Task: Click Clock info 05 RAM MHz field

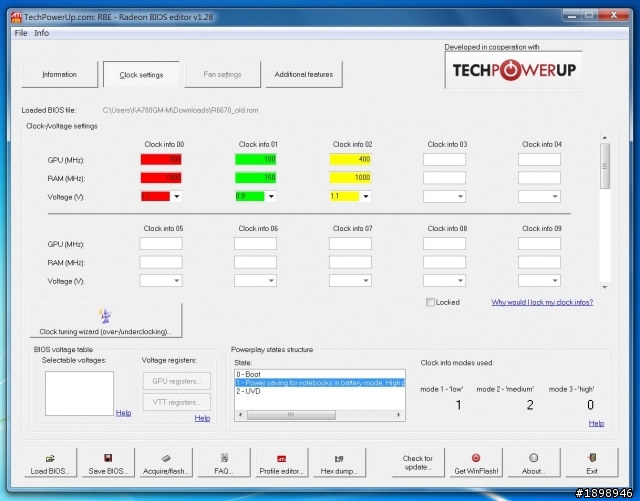Action: (161, 262)
